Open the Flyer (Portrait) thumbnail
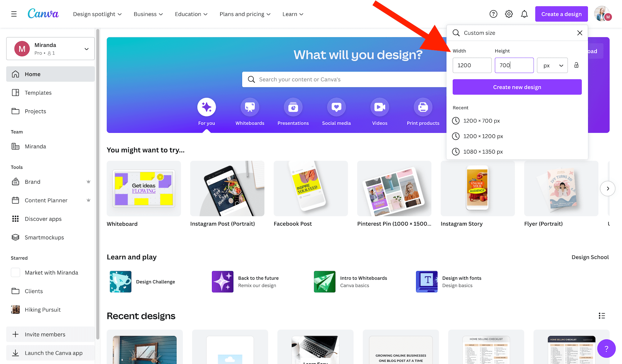The height and width of the screenshot is (364, 622). point(561,188)
